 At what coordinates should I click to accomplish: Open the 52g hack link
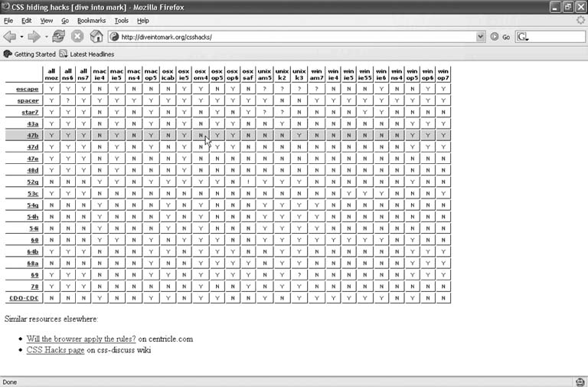point(33,182)
